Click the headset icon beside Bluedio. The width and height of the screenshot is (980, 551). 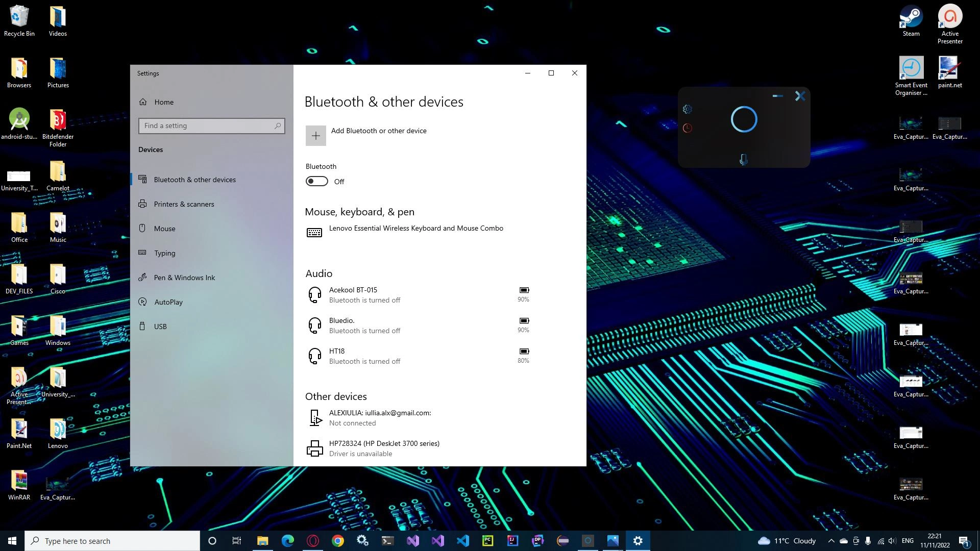click(x=315, y=325)
